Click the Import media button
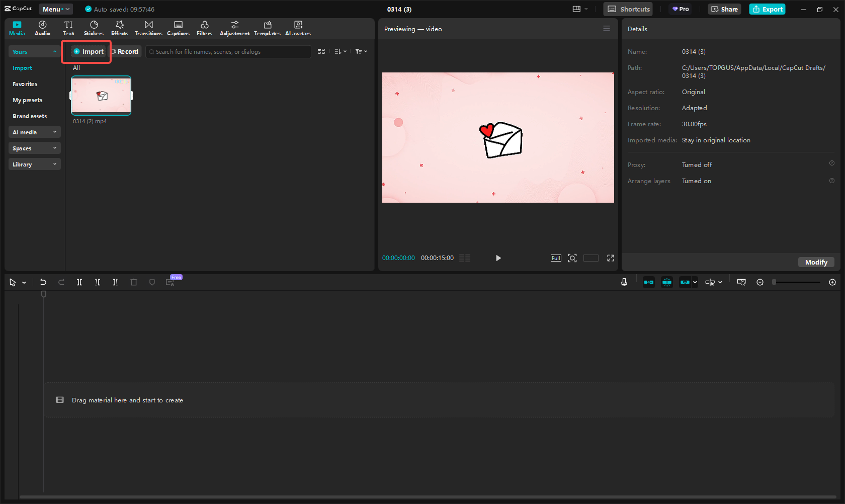 tap(89, 52)
